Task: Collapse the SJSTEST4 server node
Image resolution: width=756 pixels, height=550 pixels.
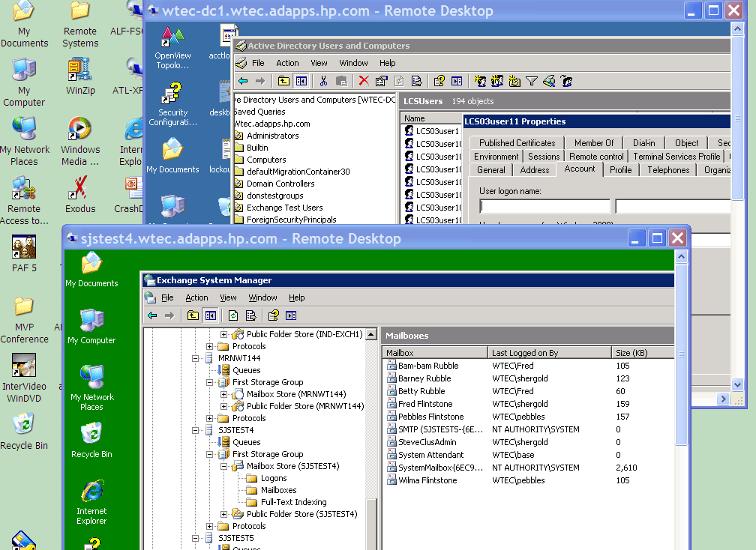Action: click(x=195, y=430)
